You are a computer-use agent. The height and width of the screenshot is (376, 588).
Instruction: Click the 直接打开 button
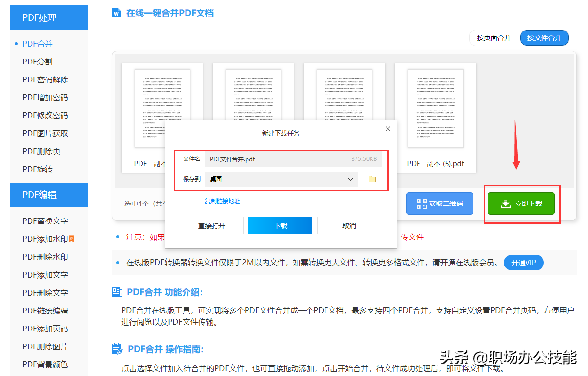point(212,226)
